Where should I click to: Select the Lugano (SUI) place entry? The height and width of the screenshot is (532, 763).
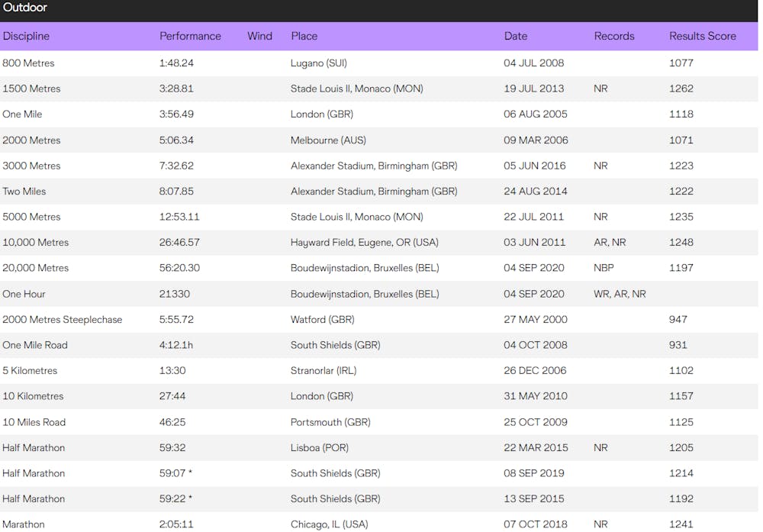(x=318, y=63)
